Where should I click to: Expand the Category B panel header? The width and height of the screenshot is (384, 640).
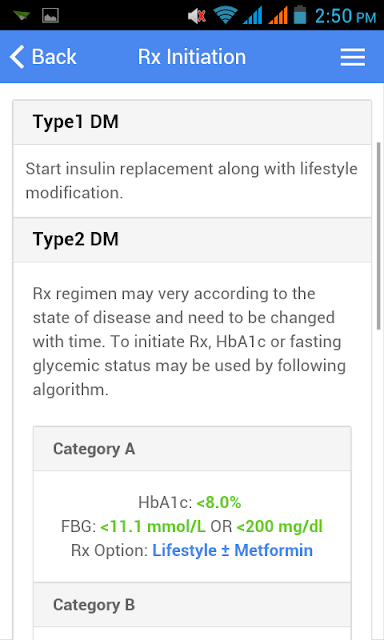pyautogui.click(x=192, y=604)
